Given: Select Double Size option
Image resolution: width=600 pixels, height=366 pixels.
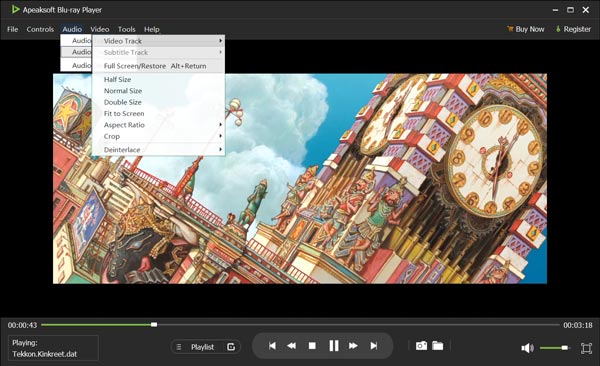Looking at the screenshot, I should point(158,102).
